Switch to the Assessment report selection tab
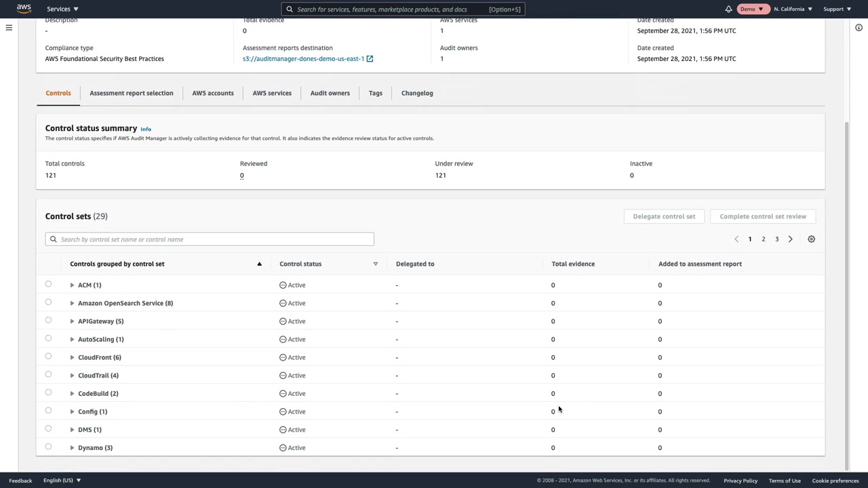This screenshot has width=868, height=488. [131, 93]
